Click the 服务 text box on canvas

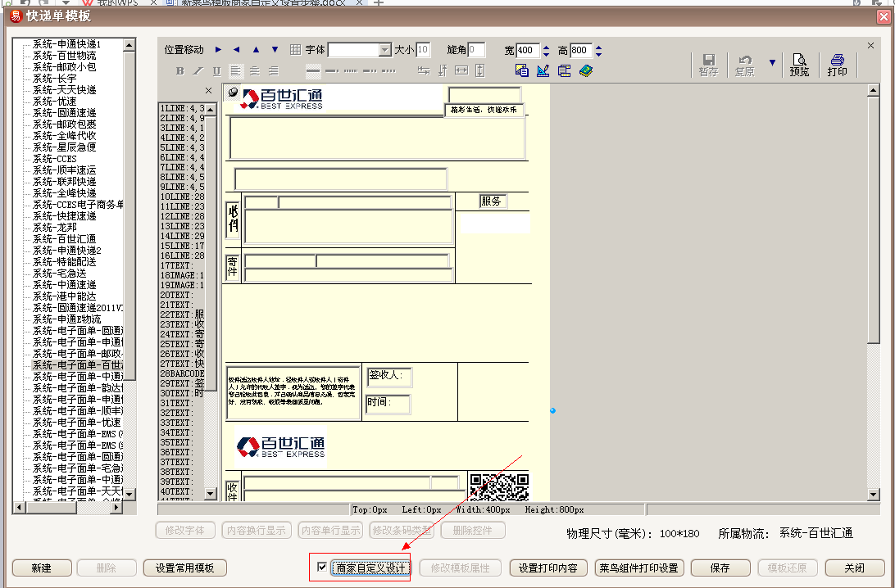(493, 201)
